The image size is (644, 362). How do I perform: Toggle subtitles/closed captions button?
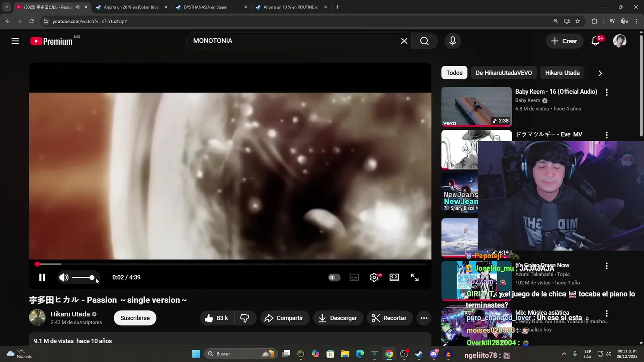(354, 277)
